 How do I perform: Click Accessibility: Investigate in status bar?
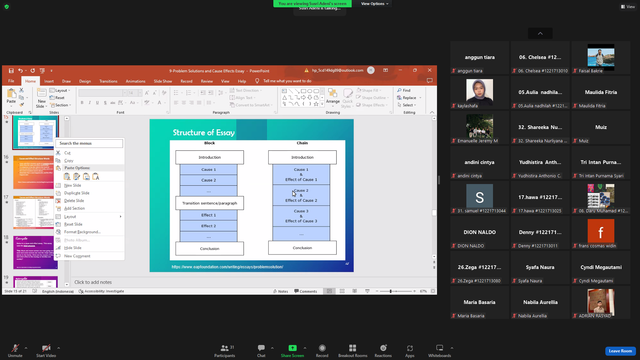pyautogui.click(x=101, y=291)
